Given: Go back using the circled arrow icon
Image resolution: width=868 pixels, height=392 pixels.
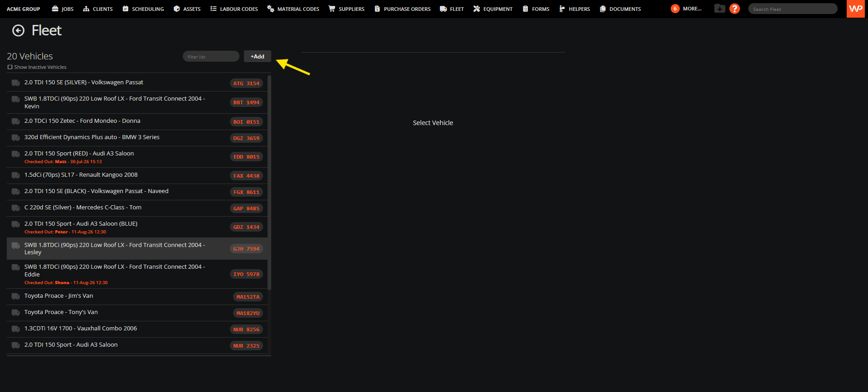Looking at the screenshot, I should (18, 30).
